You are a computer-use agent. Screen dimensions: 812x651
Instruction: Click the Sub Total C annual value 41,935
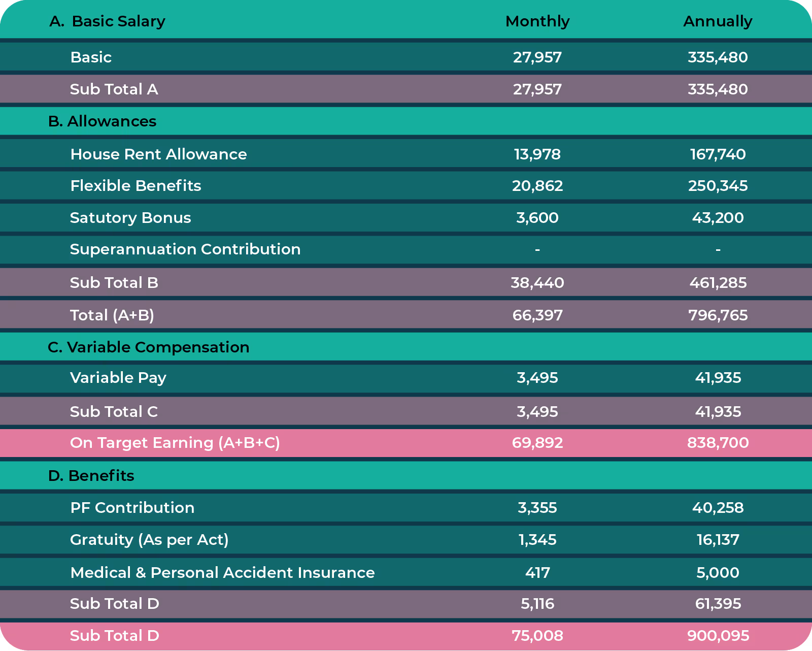[718, 411]
